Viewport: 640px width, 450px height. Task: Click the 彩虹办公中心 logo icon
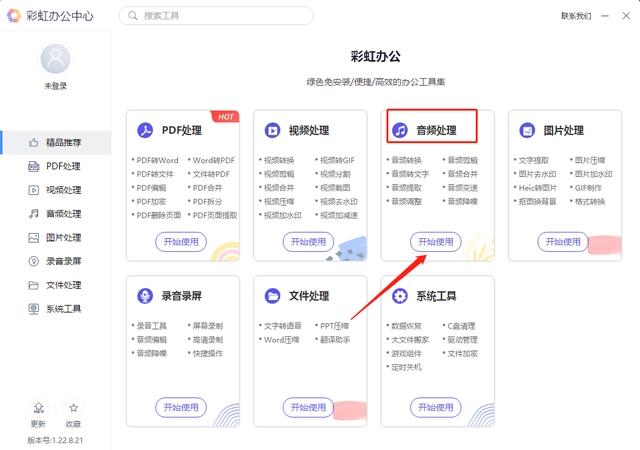point(14,16)
